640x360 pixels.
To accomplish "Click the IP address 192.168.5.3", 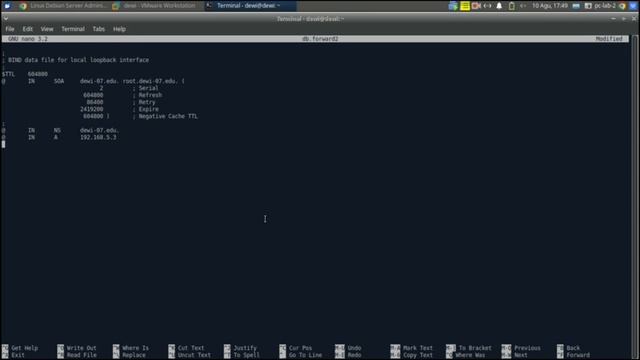I will coord(98,138).
